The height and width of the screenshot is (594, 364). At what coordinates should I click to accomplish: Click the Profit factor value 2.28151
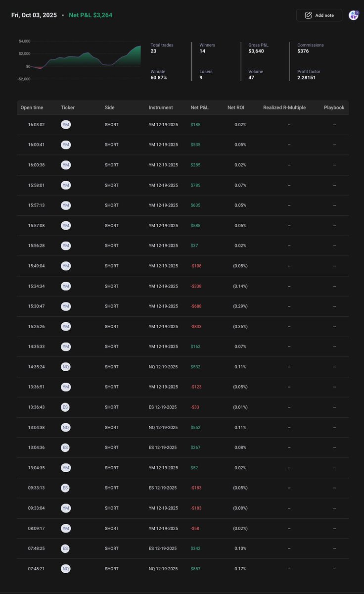tap(307, 78)
